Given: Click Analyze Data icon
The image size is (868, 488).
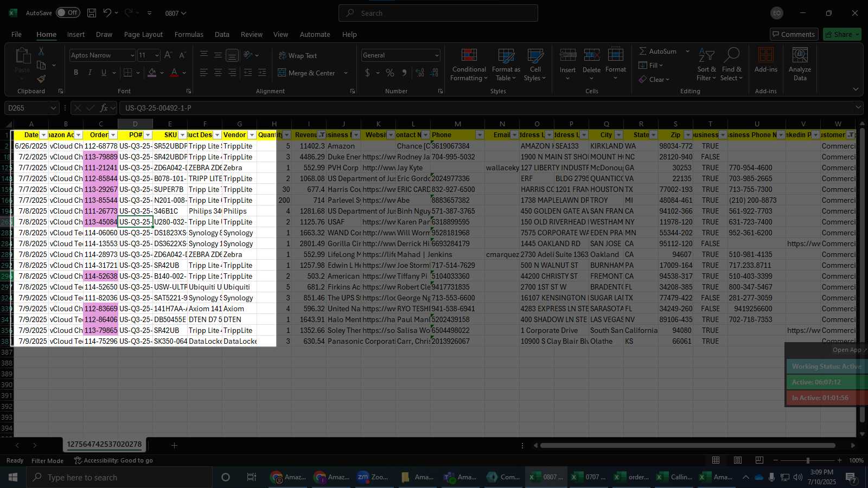Looking at the screenshot, I should [x=800, y=64].
